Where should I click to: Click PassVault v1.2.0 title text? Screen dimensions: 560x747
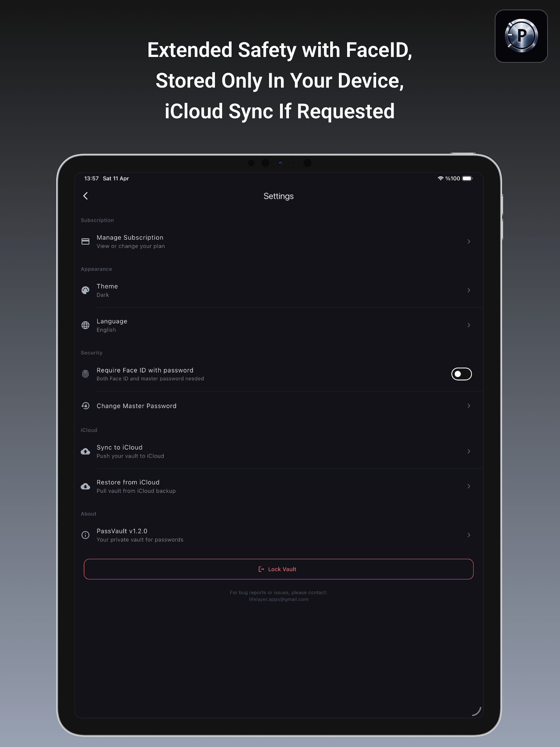[122, 531]
